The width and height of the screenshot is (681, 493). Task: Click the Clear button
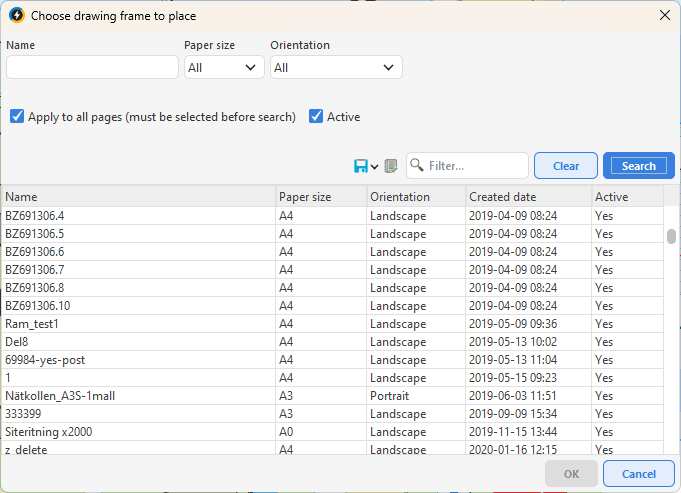[x=566, y=166]
